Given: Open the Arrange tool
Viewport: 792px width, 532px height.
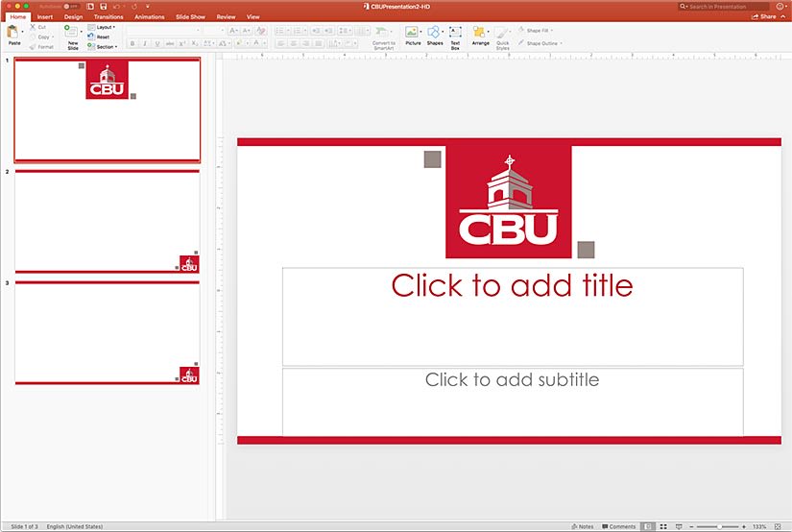Looking at the screenshot, I should [x=480, y=36].
